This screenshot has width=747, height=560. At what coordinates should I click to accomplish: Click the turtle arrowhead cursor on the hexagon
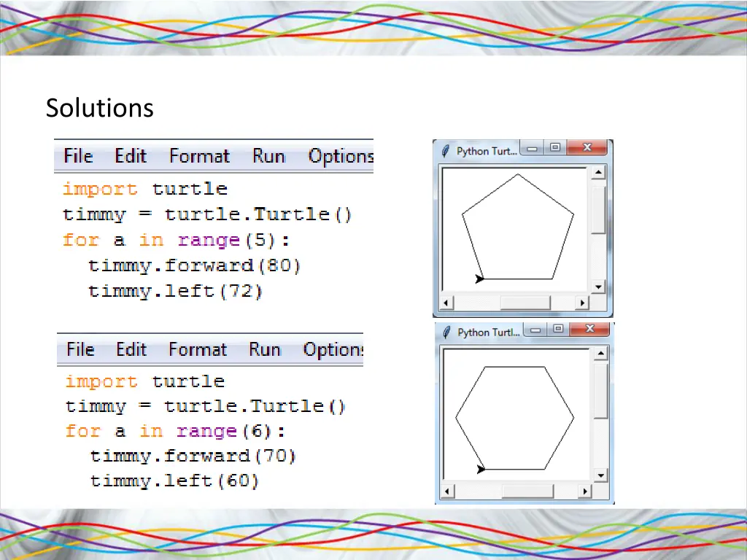coord(481,470)
